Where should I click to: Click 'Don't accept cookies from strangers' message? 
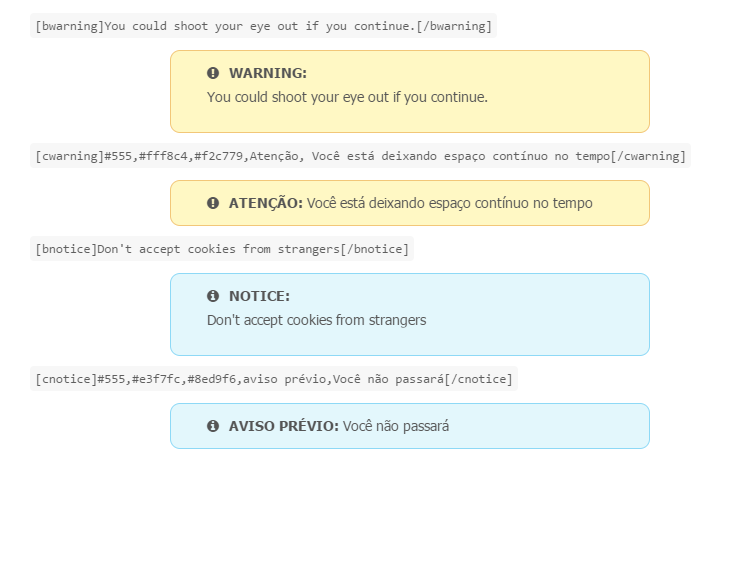point(316,320)
